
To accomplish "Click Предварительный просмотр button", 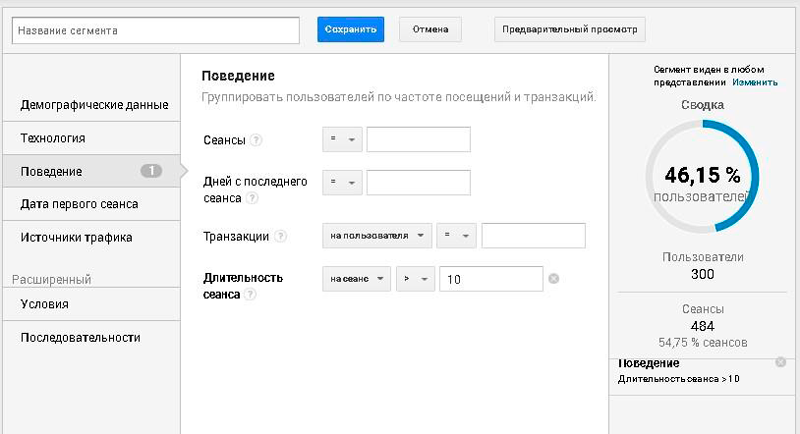I will 569,30.
